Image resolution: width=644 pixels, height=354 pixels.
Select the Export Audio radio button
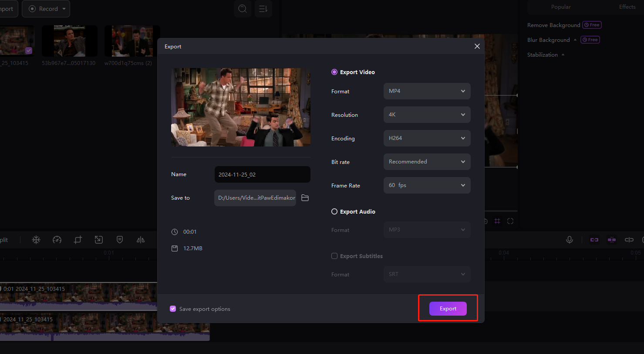coord(334,211)
